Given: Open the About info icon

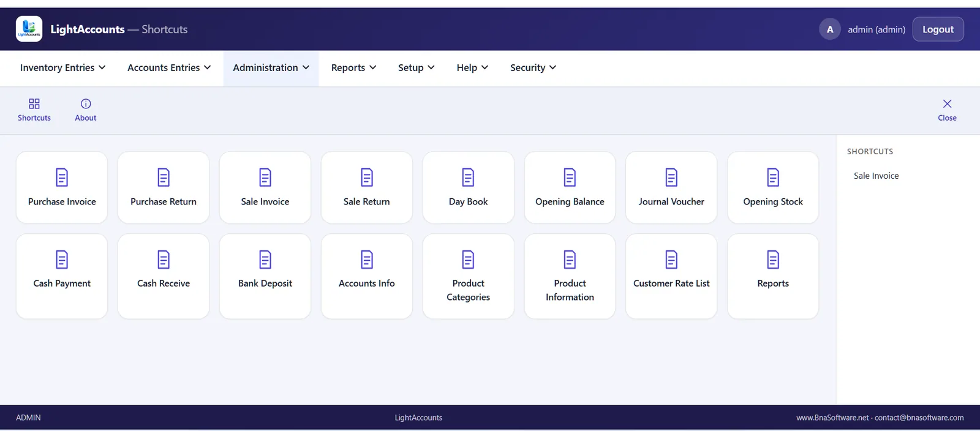Looking at the screenshot, I should (x=86, y=103).
